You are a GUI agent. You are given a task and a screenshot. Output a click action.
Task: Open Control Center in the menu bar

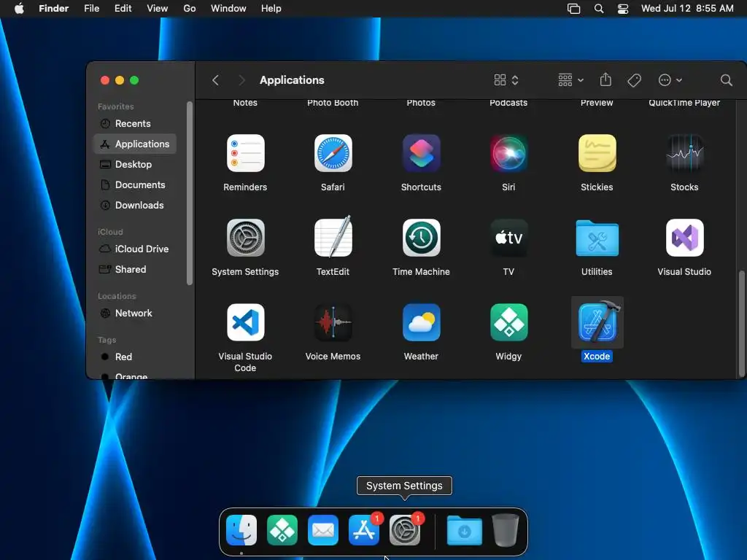(x=623, y=9)
